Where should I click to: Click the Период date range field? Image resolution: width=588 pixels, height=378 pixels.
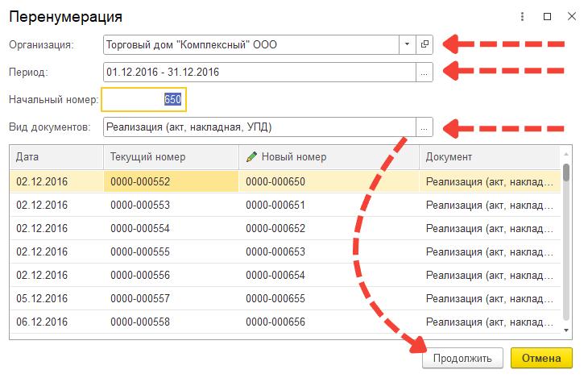(259, 73)
